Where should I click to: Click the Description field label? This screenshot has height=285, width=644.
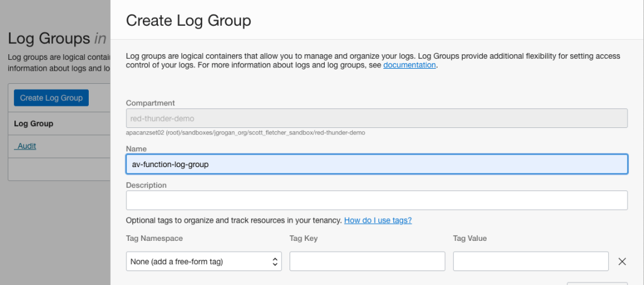[x=146, y=185]
